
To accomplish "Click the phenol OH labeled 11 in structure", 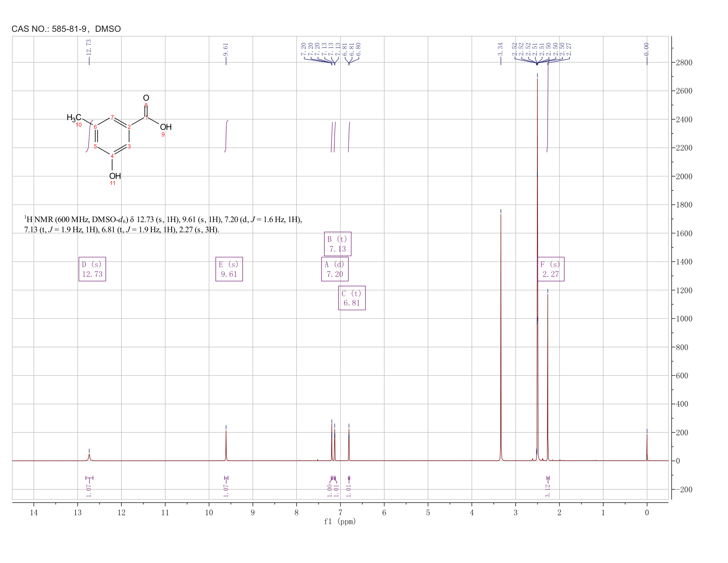I will click(115, 176).
